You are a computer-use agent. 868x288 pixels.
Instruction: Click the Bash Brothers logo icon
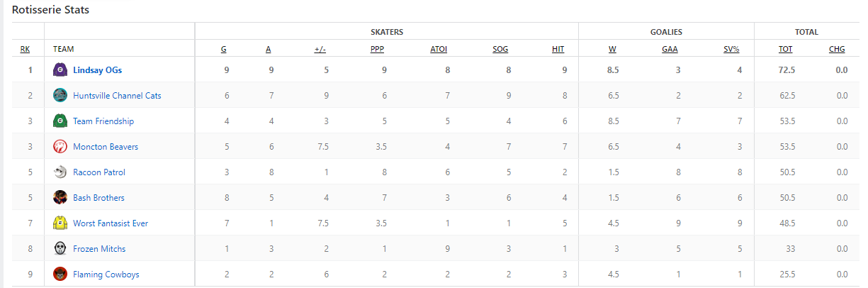(x=60, y=198)
